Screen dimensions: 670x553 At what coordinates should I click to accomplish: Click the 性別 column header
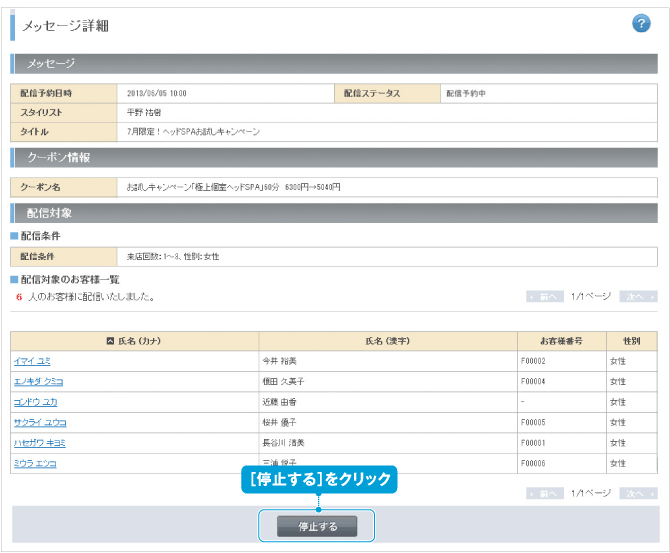click(631, 341)
